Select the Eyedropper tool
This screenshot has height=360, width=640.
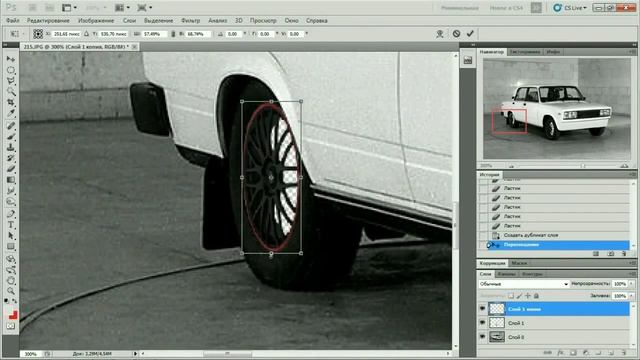(x=11, y=113)
